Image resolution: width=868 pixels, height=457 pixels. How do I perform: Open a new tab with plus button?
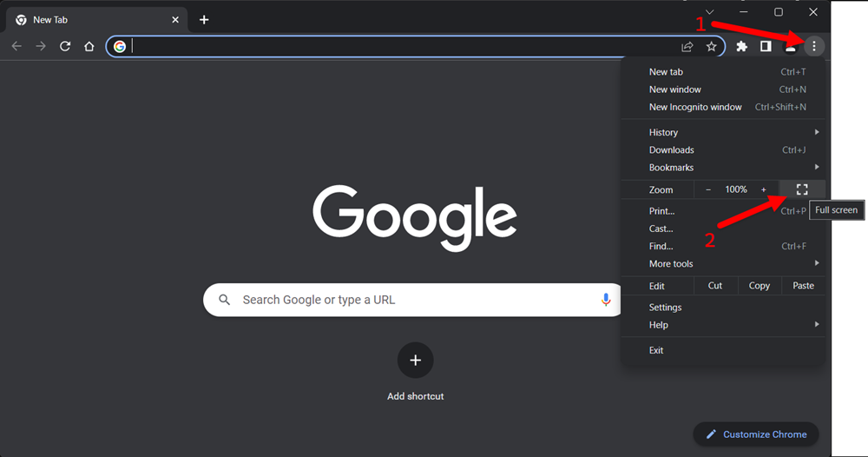[x=204, y=20]
